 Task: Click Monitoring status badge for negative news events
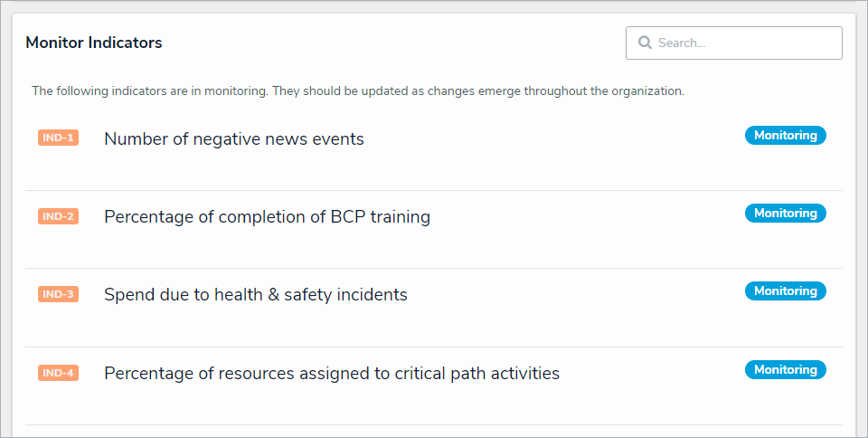point(785,136)
